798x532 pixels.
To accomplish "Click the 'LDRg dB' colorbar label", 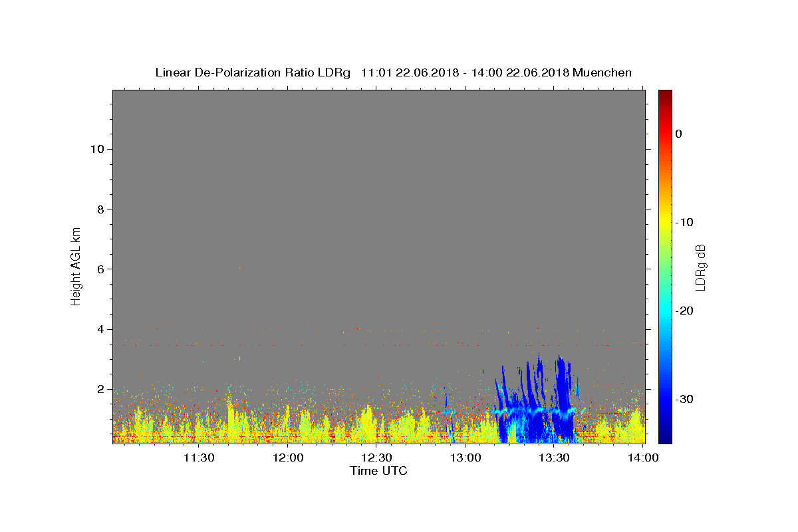I will (700, 267).
